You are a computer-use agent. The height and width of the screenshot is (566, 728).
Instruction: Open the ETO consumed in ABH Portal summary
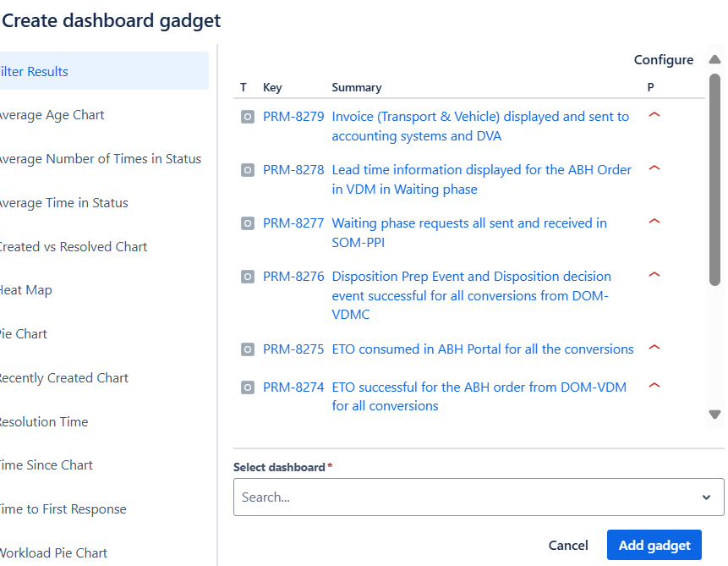(482, 349)
